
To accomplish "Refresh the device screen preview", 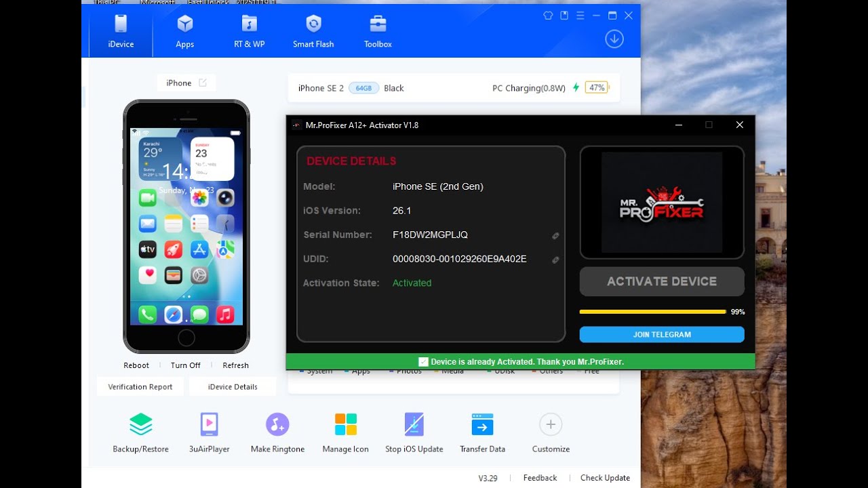I will pyautogui.click(x=235, y=365).
